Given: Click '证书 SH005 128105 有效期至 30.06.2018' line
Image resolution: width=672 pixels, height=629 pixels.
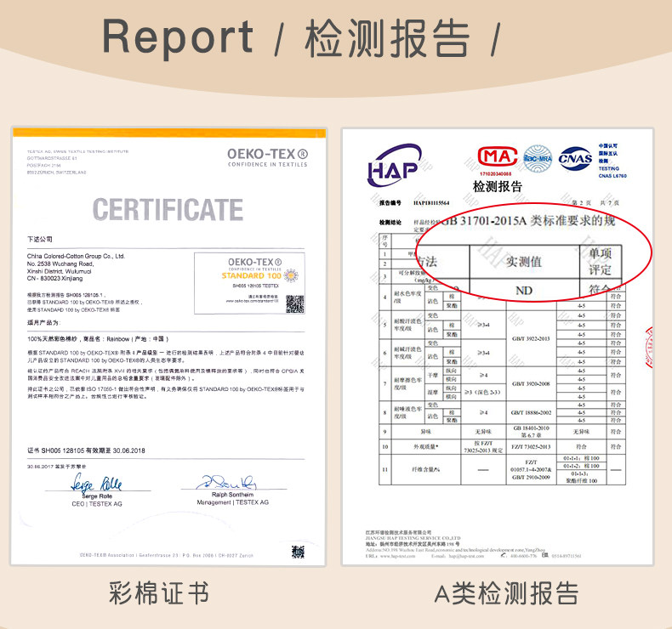Looking at the screenshot, I should (x=86, y=450).
